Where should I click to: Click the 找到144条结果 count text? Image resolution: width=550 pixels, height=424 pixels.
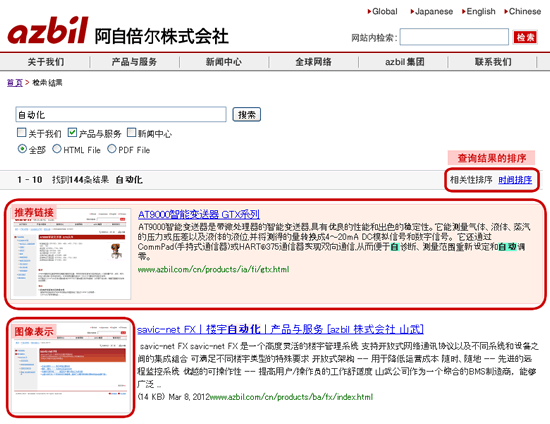(x=80, y=180)
